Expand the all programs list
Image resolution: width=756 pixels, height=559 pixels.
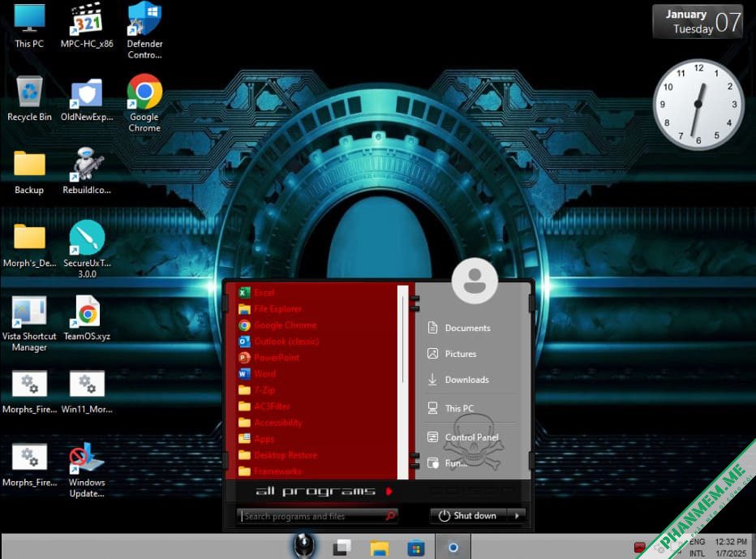(x=324, y=492)
